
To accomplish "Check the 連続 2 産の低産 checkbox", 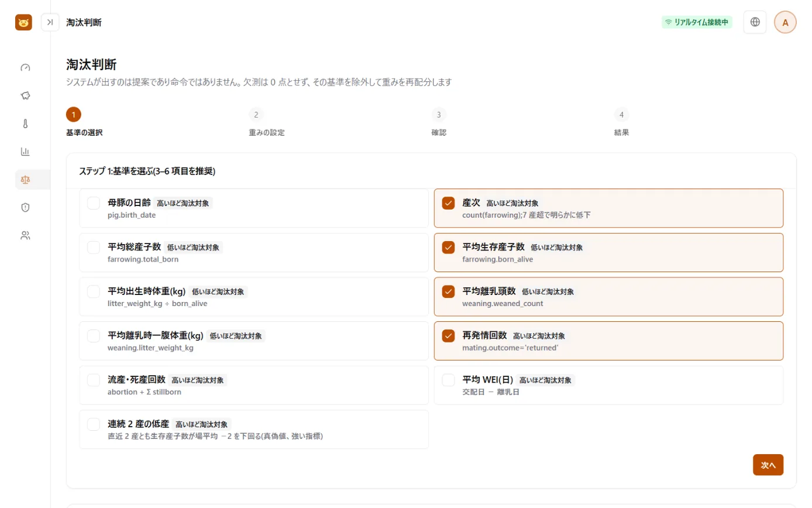I will (94, 424).
